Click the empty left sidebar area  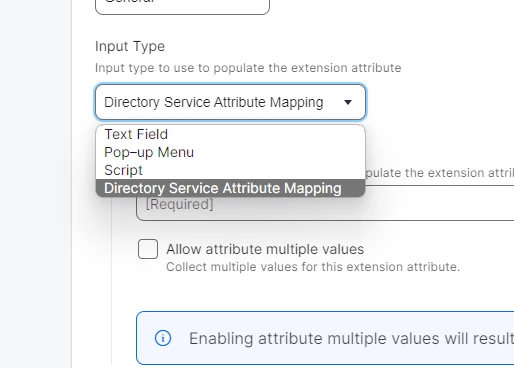(35, 184)
